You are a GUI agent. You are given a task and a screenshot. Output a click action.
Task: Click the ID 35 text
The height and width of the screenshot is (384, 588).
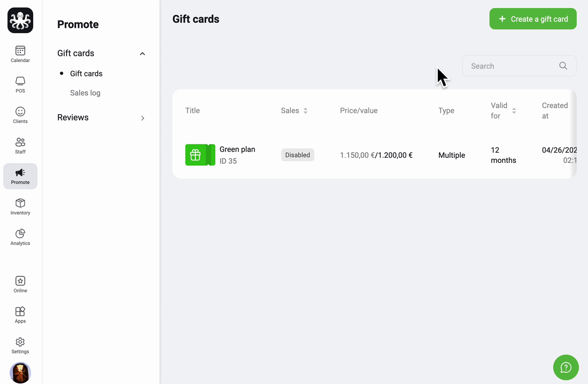[x=228, y=161]
